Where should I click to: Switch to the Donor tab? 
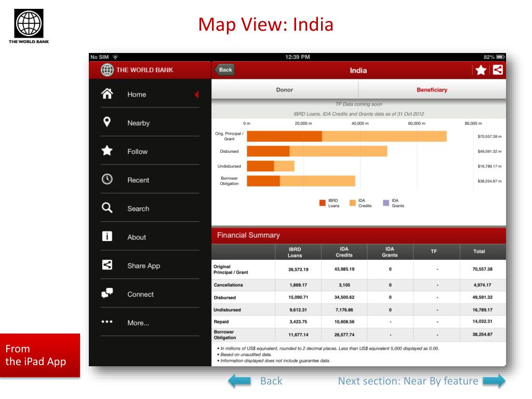coord(285,89)
